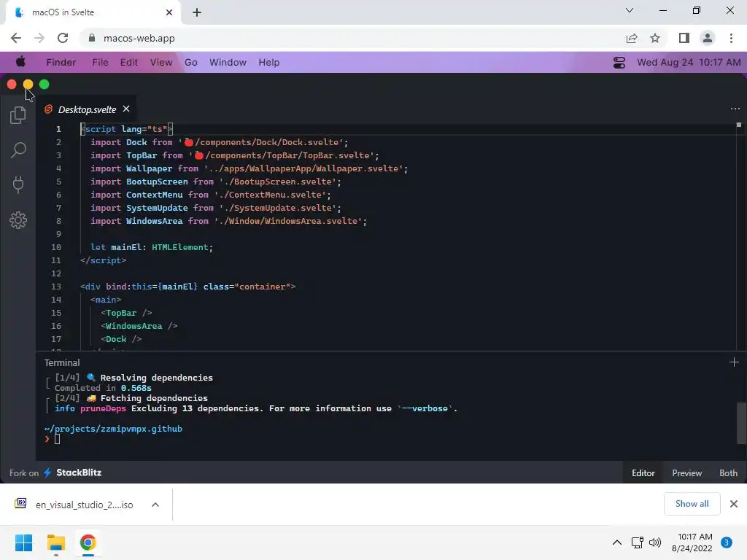Screen dimensions: 747x560
Task: Open the editor more options ellipsis
Action: [735, 109]
